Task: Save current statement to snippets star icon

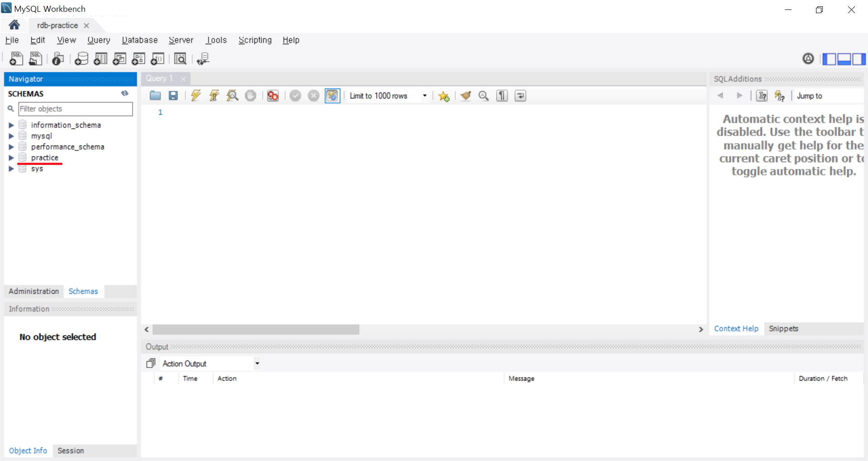Action: 444,96
